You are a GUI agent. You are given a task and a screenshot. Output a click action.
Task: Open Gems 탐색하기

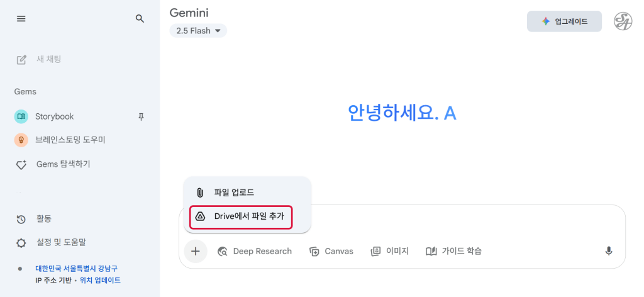(x=63, y=164)
